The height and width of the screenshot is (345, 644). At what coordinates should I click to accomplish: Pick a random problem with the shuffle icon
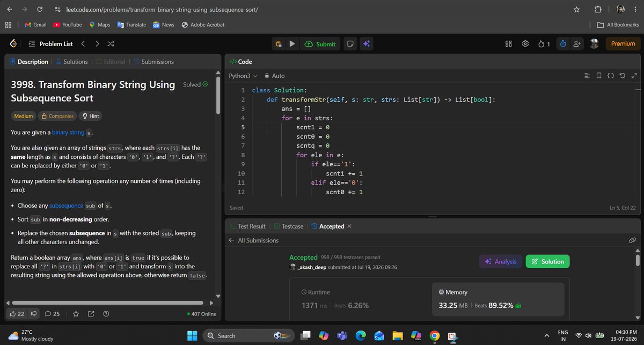click(x=111, y=44)
